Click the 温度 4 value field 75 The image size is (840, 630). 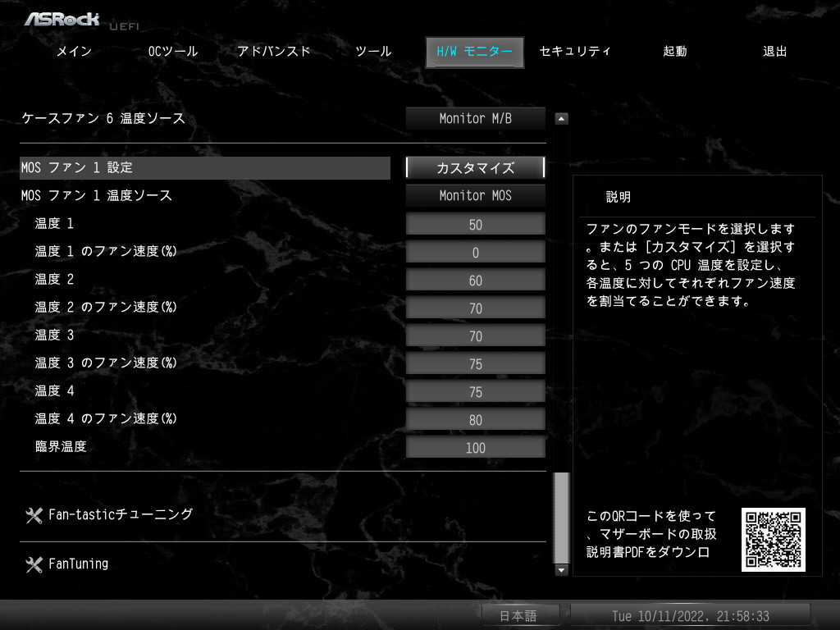[475, 391]
